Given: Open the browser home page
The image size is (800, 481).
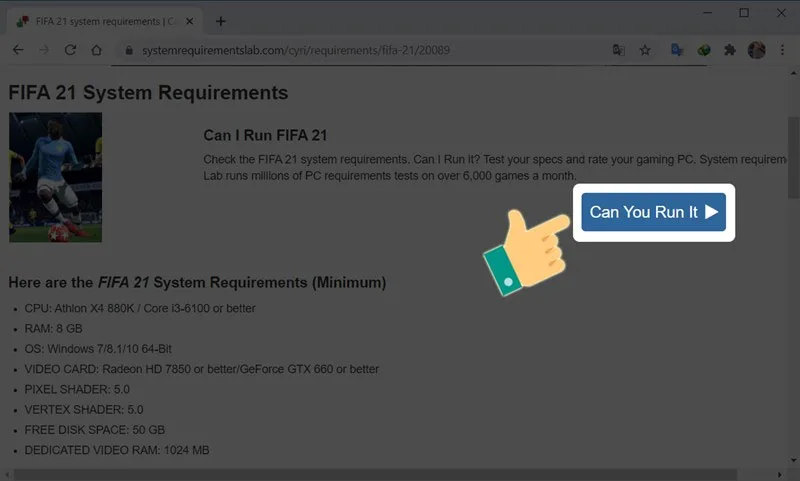Looking at the screenshot, I should (96, 50).
